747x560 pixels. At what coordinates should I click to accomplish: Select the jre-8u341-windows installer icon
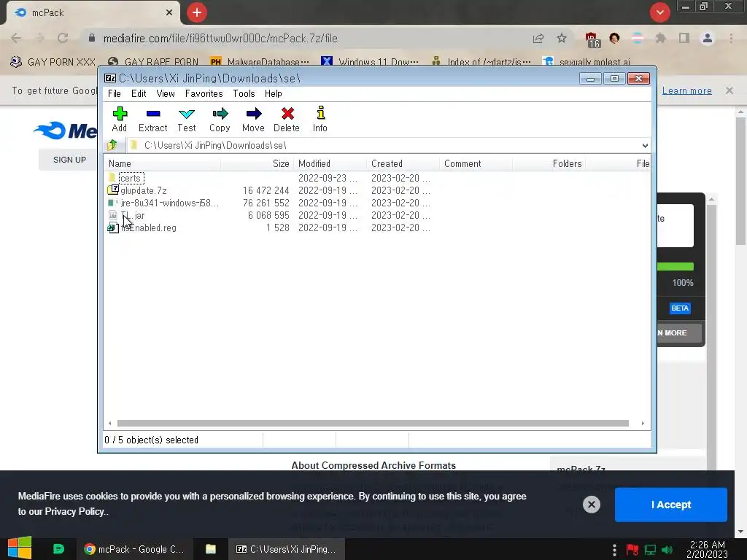coord(113,203)
